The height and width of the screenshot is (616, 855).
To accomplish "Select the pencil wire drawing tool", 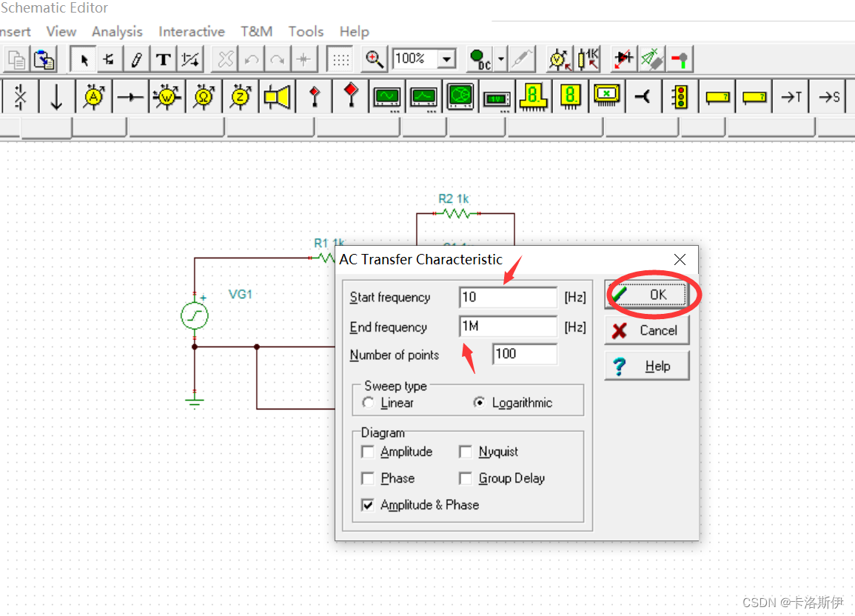I will click(136, 59).
